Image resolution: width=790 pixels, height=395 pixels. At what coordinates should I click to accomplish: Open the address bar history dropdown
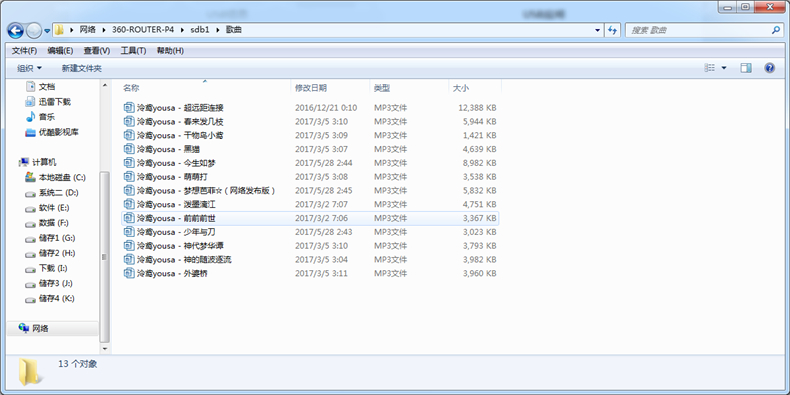[x=598, y=30]
